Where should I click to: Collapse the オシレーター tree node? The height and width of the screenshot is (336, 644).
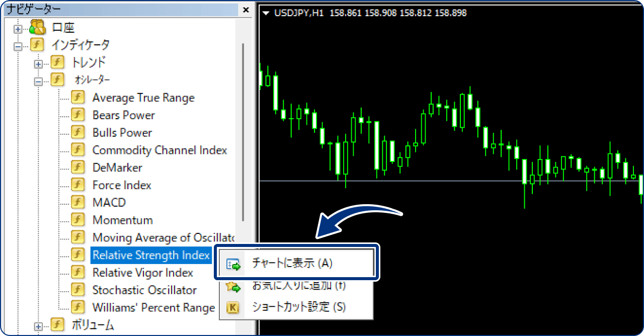coord(38,80)
